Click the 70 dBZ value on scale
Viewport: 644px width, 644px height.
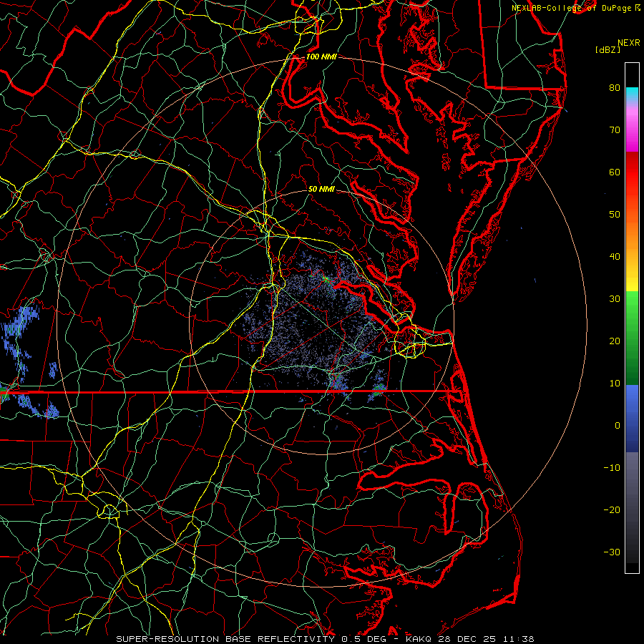pyautogui.click(x=615, y=130)
